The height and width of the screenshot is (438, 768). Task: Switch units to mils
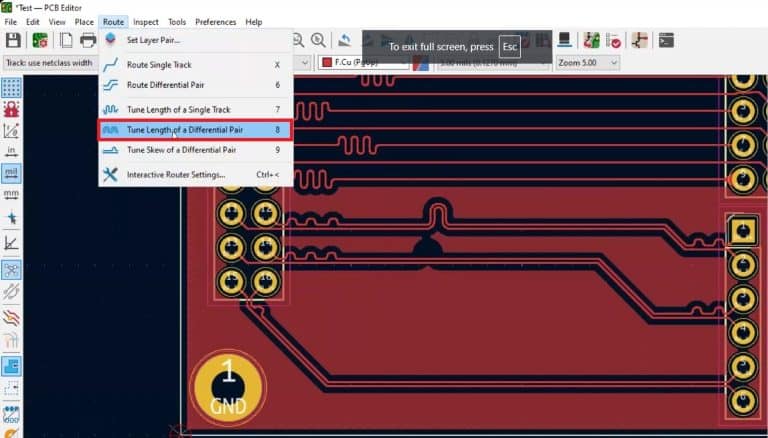click(12, 173)
